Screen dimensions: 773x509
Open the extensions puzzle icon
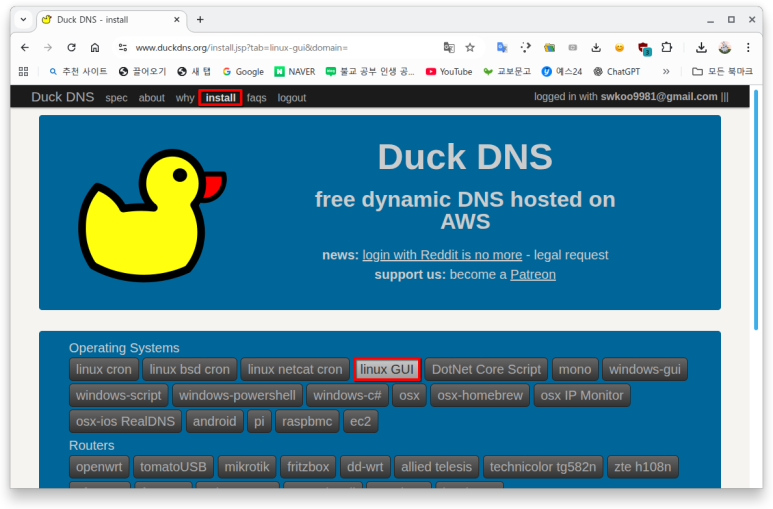coord(667,47)
